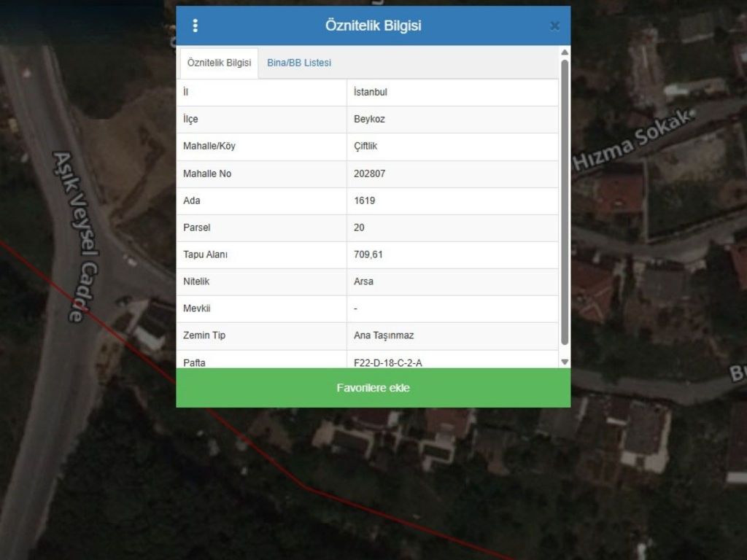
Task: Select the Beykoz district value
Action: (369, 120)
